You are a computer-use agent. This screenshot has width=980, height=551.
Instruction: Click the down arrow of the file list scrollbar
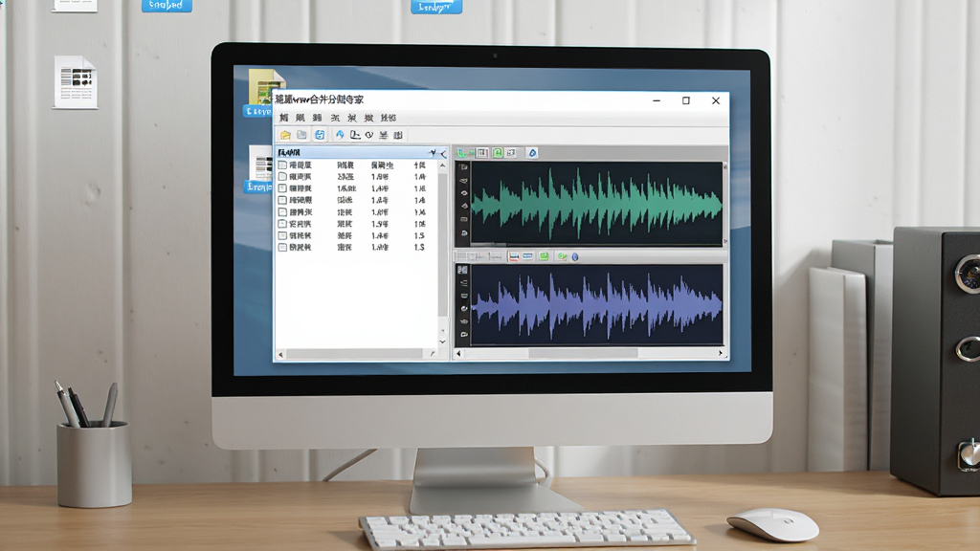click(x=442, y=342)
